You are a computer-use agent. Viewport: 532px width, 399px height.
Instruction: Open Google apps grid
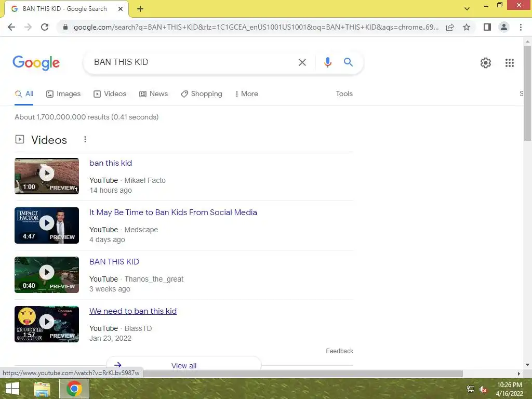(509, 63)
